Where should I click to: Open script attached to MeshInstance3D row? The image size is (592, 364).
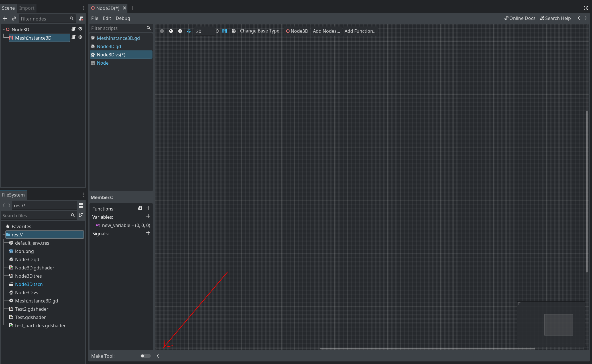tap(73, 37)
